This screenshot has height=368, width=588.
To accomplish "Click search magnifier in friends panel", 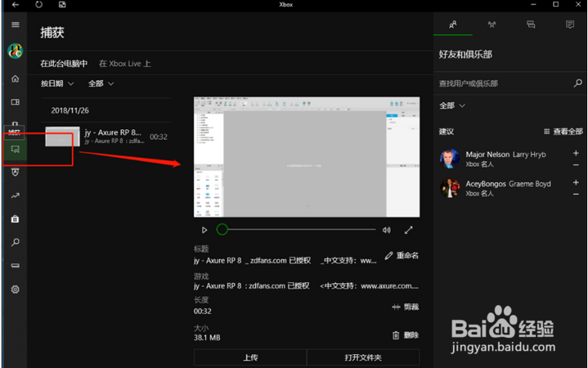I will tap(578, 83).
